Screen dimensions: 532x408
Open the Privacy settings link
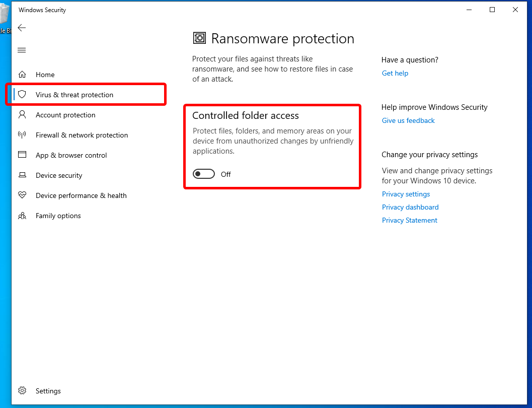coord(406,194)
